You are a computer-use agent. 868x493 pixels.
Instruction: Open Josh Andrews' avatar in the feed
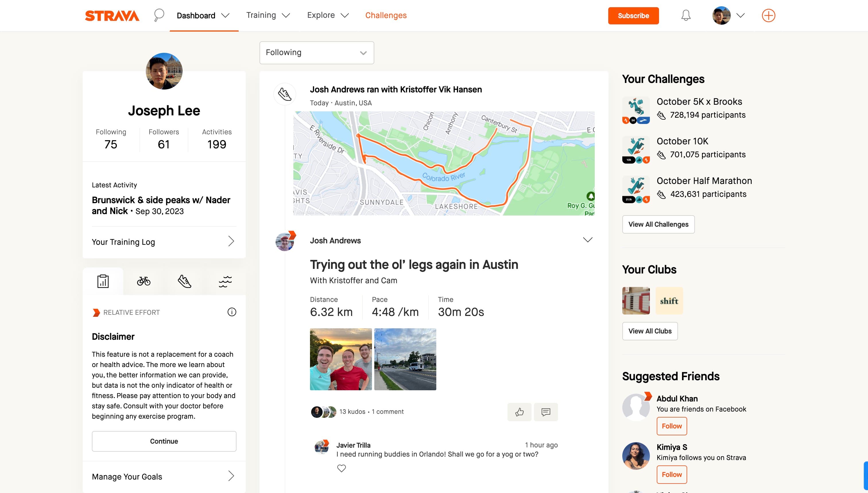(x=285, y=241)
